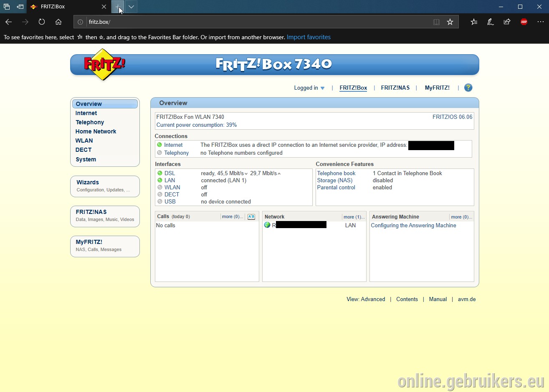The width and height of the screenshot is (549, 392).
Task: Open the MyFRITZ! sidebar box
Action: click(105, 246)
